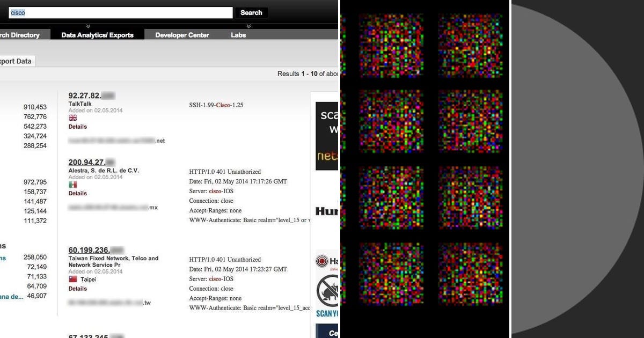Click the search field containing 'cisco'
The height and width of the screenshot is (338, 644).
coord(119,12)
